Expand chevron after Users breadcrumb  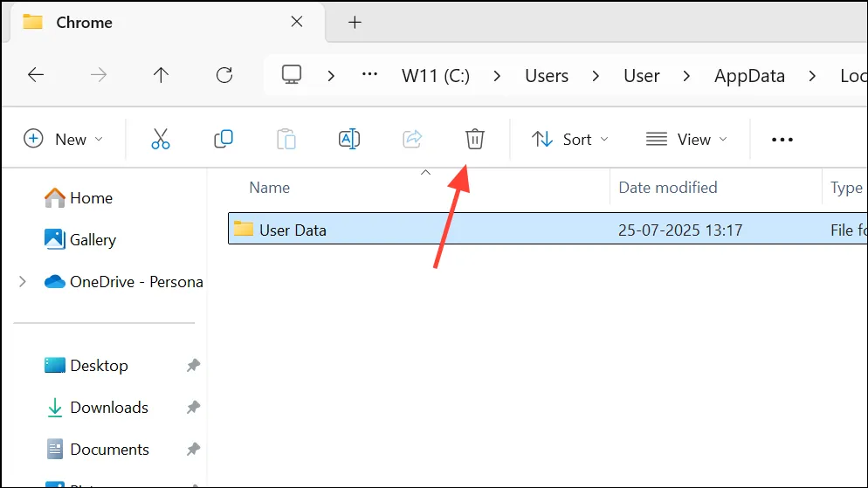click(596, 76)
